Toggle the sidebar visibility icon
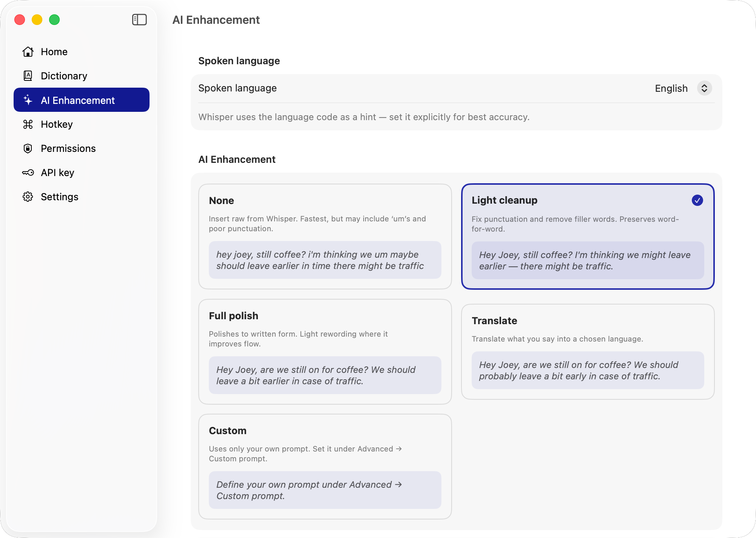This screenshot has height=538, width=756. click(x=139, y=20)
